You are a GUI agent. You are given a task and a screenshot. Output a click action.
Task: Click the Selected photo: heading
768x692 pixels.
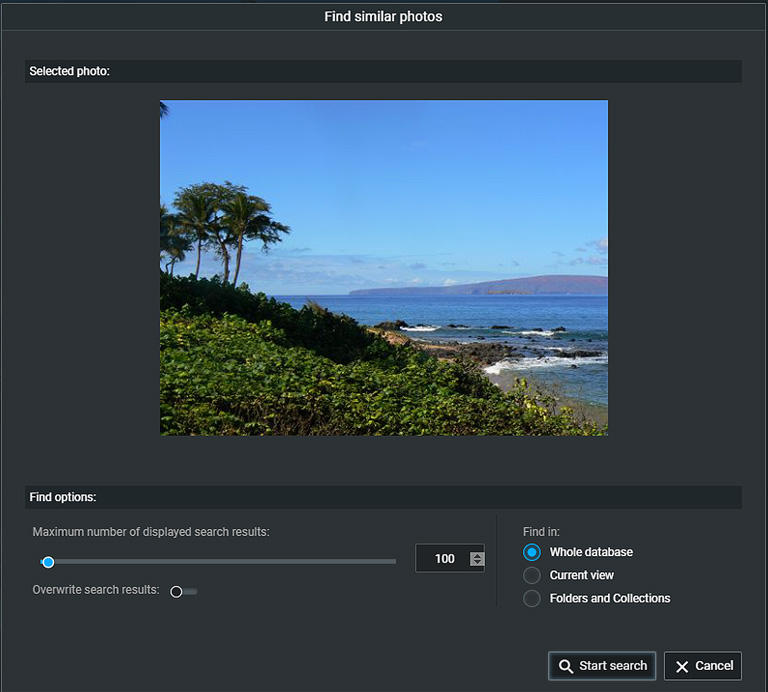(x=70, y=71)
